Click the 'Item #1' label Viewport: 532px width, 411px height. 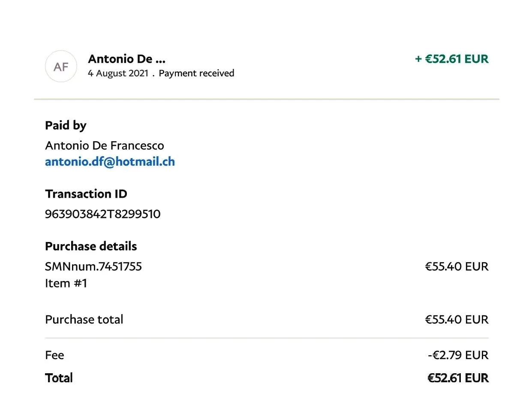[x=66, y=283]
